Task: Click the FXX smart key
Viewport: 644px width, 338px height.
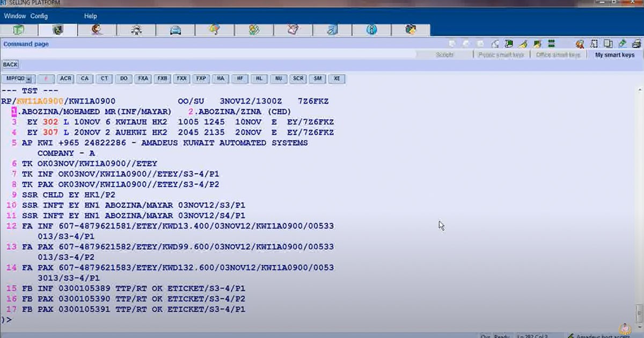Action: 181,78
